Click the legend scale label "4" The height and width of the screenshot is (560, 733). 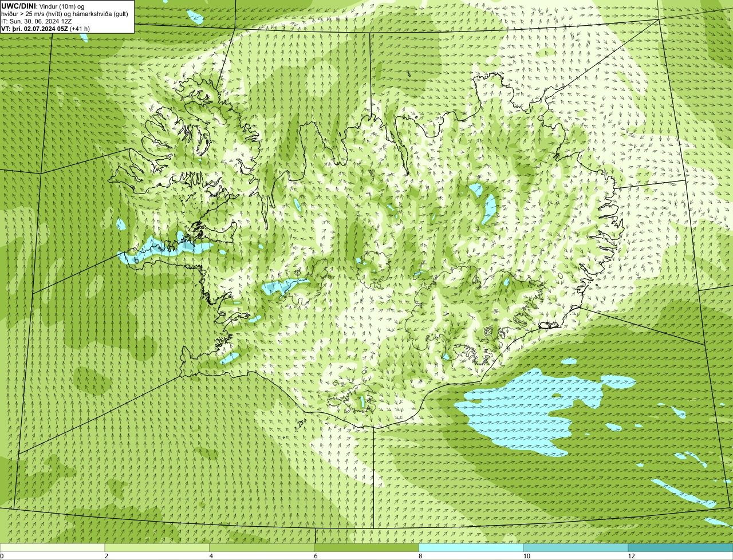point(211,556)
